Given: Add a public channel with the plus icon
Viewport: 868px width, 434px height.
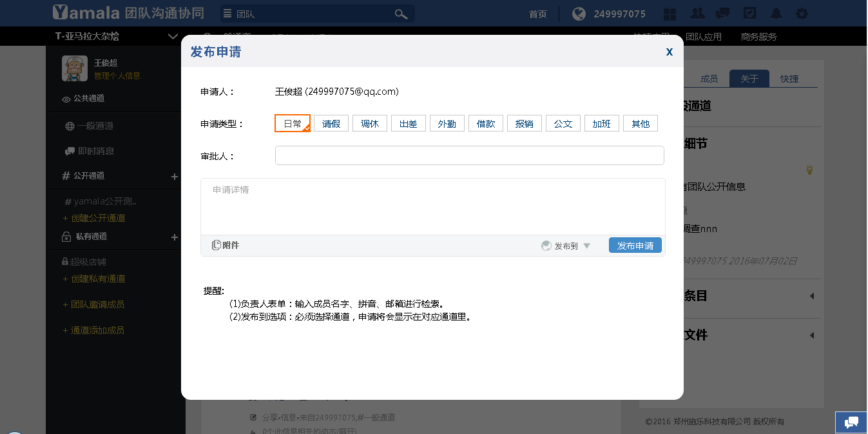Looking at the screenshot, I should click(x=174, y=176).
